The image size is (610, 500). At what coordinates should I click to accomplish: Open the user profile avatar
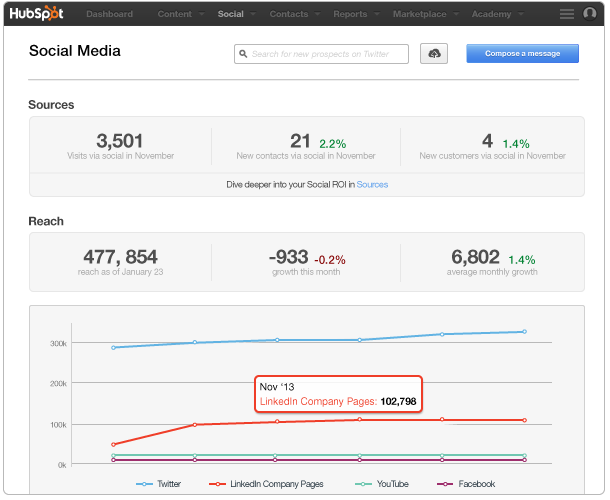pyautogui.click(x=590, y=14)
